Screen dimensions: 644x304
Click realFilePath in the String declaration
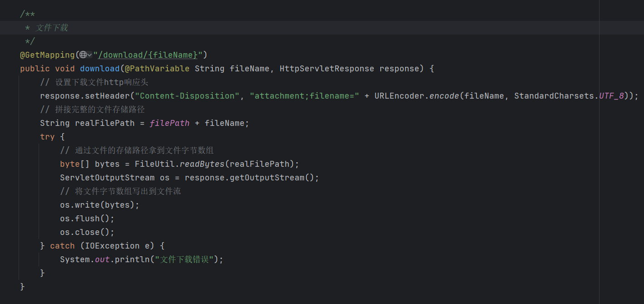tap(105, 123)
